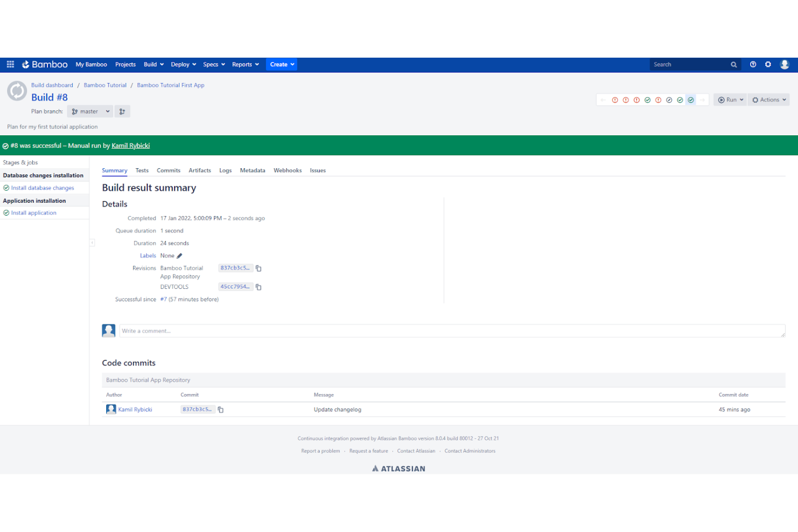This screenshot has width=798, height=532.
Task: Switch to the Commits tab
Action: pos(168,170)
